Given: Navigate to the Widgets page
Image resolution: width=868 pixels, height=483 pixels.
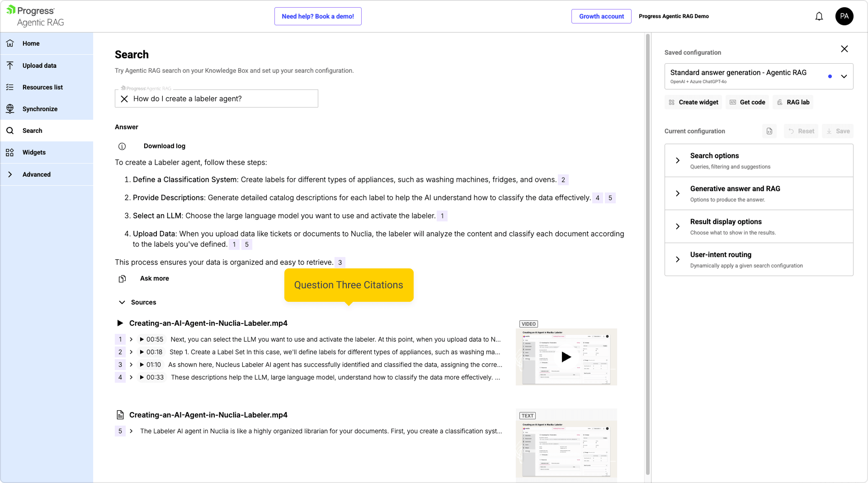Looking at the screenshot, I should [x=34, y=152].
